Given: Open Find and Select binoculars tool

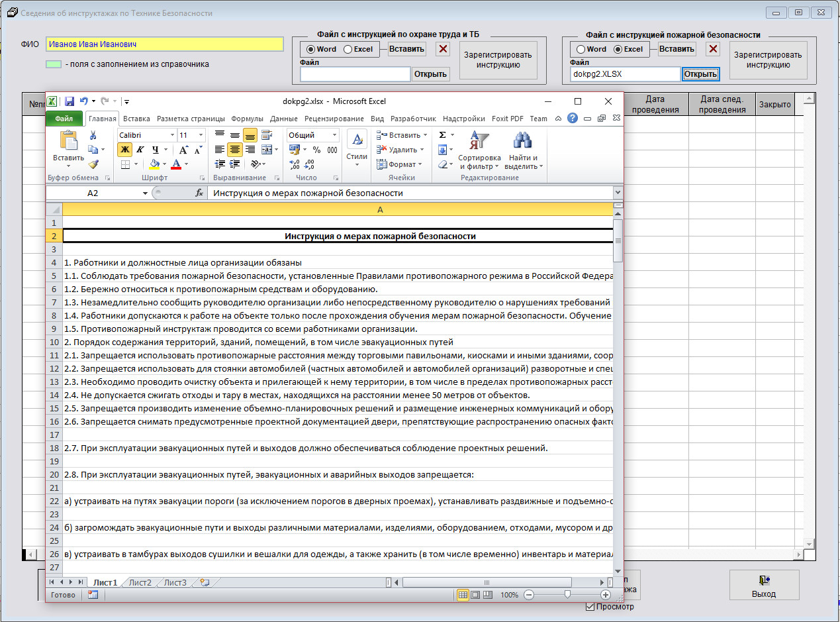Looking at the screenshot, I should (x=523, y=141).
